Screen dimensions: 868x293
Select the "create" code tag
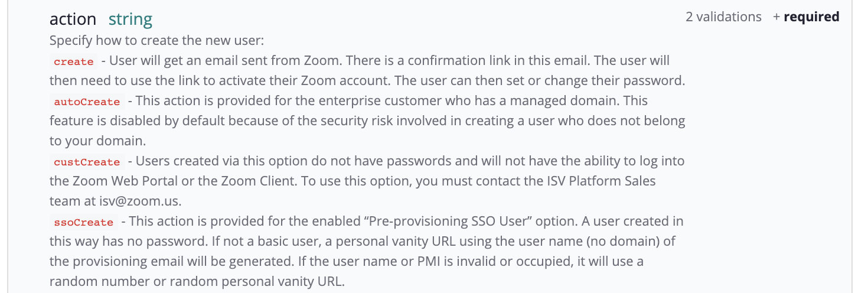74,61
